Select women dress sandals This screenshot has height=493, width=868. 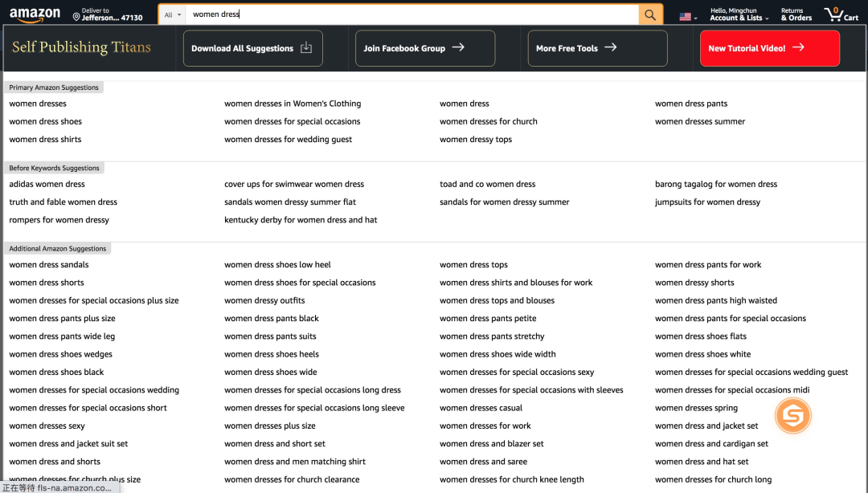point(49,265)
